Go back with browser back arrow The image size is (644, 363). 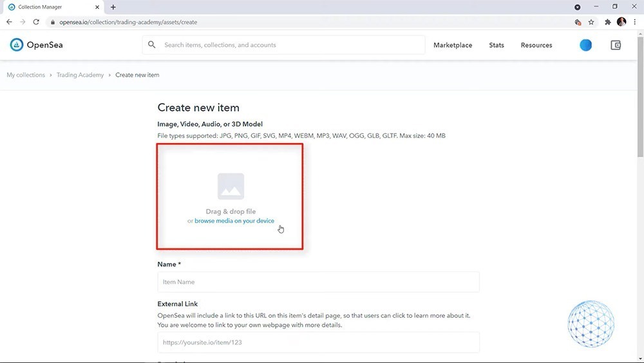coord(9,22)
